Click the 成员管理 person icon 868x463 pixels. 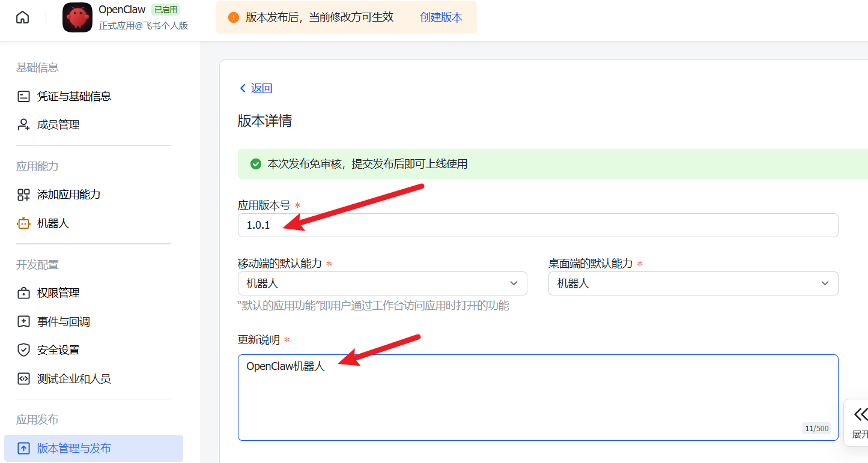pyautogui.click(x=23, y=125)
